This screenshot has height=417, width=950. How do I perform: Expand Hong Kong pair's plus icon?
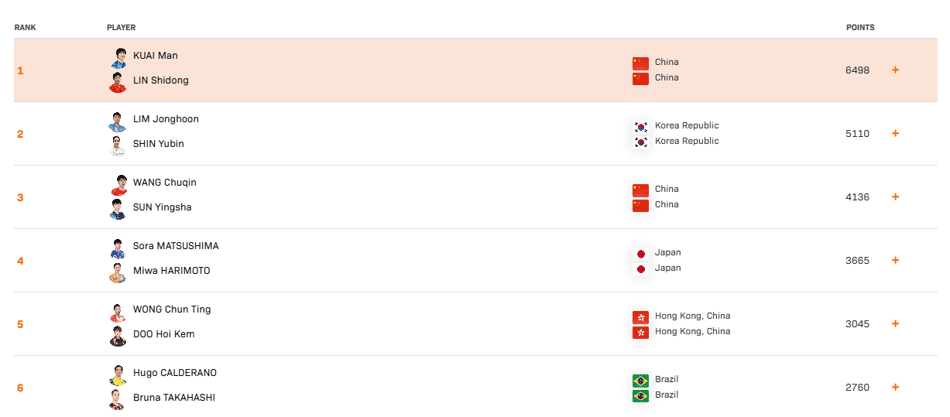pyautogui.click(x=895, y=324)
